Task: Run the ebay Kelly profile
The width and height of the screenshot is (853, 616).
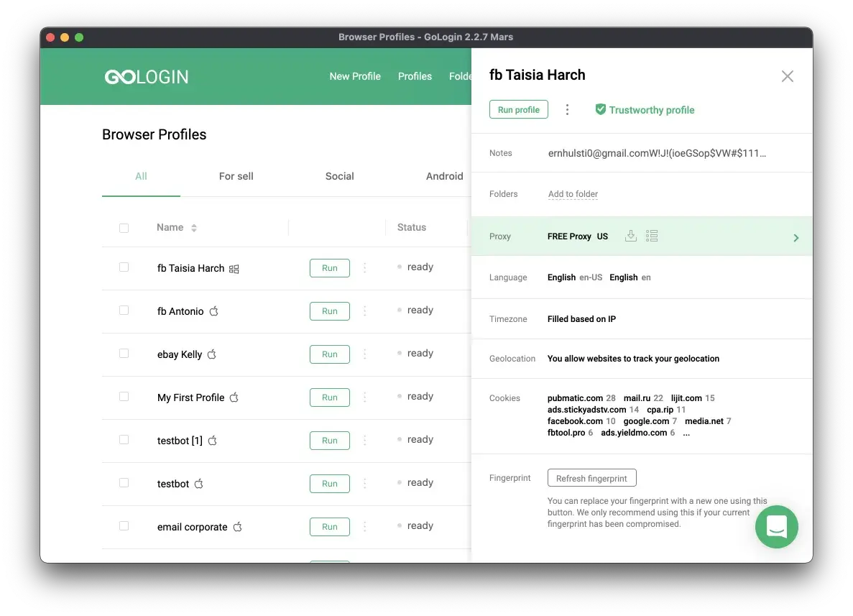Action: [330, 354]
